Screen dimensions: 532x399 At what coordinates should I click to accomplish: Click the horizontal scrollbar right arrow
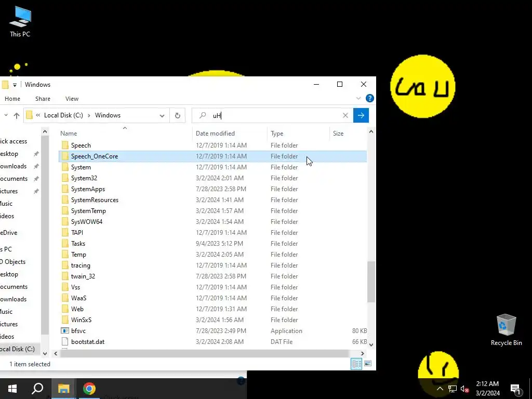[x=362, y=353]
